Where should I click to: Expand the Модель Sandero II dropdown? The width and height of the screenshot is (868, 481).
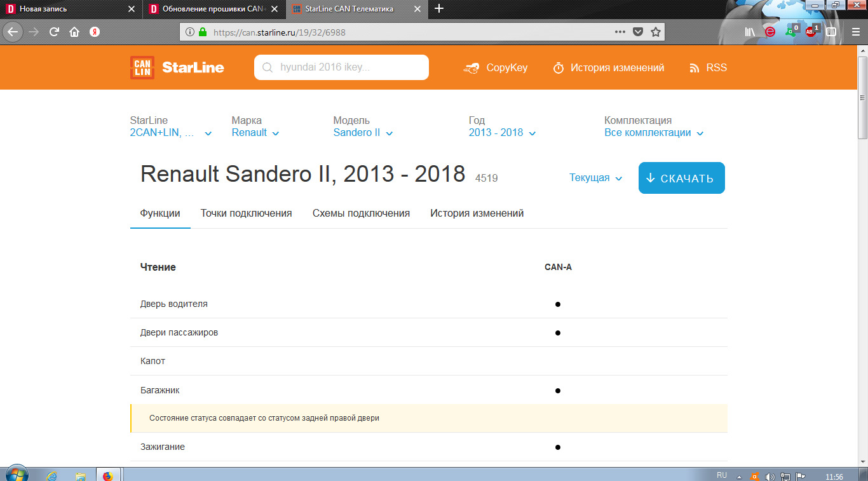pyautogui.click(x=363, y=133)
